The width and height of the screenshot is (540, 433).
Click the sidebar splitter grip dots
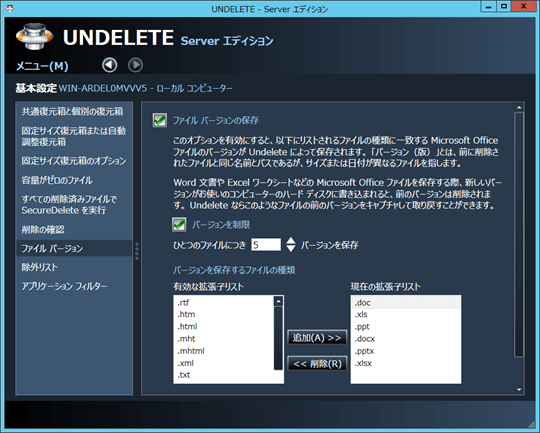pos(137,251)
